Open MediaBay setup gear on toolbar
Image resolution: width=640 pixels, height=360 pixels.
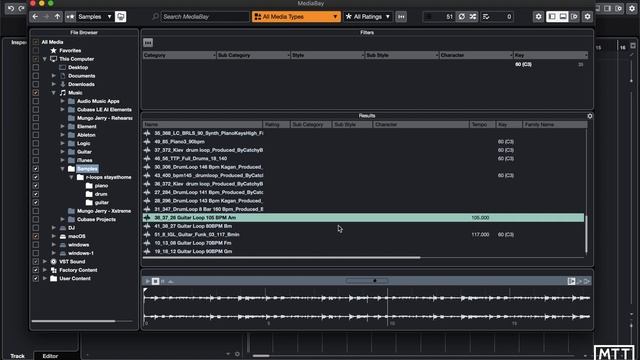click(538, 17)
